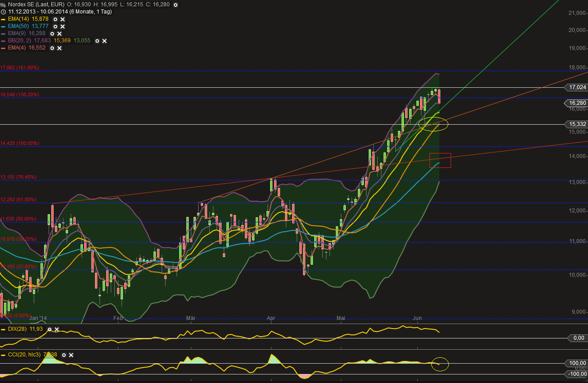Open EMA(50) indicator settings
The image size is (588, 383).
click(55, 27)
